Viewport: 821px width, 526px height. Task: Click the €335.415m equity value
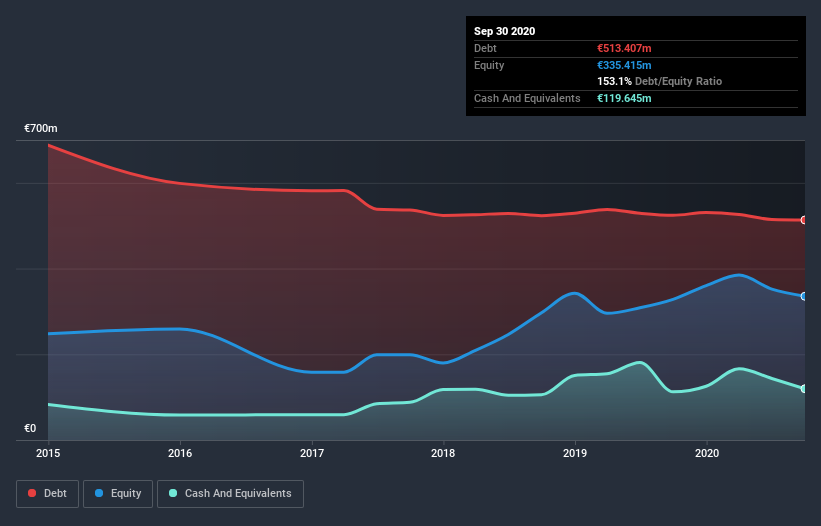coord(624,65)
